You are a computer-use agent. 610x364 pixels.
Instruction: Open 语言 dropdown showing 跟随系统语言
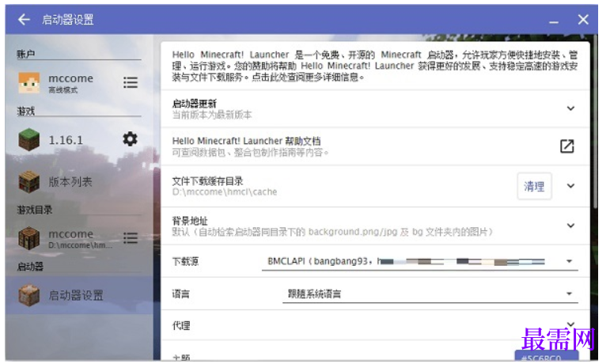pyautogui.click(x=430, y=294)
